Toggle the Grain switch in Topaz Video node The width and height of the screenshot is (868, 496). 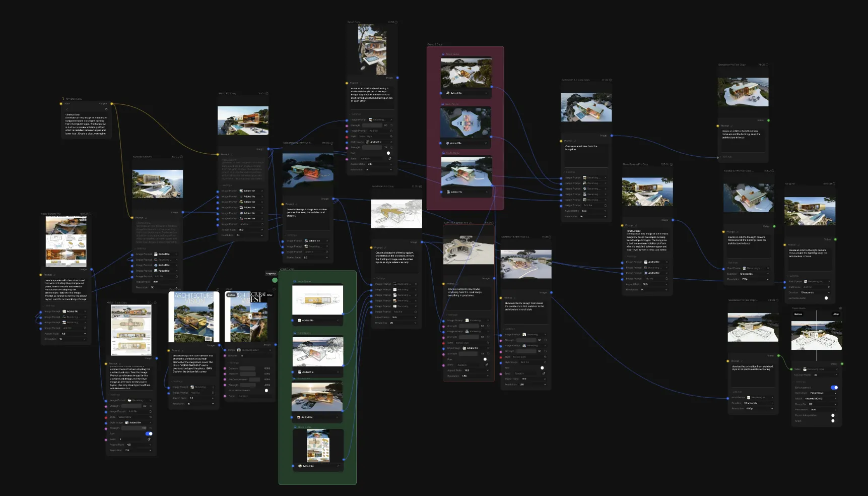click(x=833, y=421)
